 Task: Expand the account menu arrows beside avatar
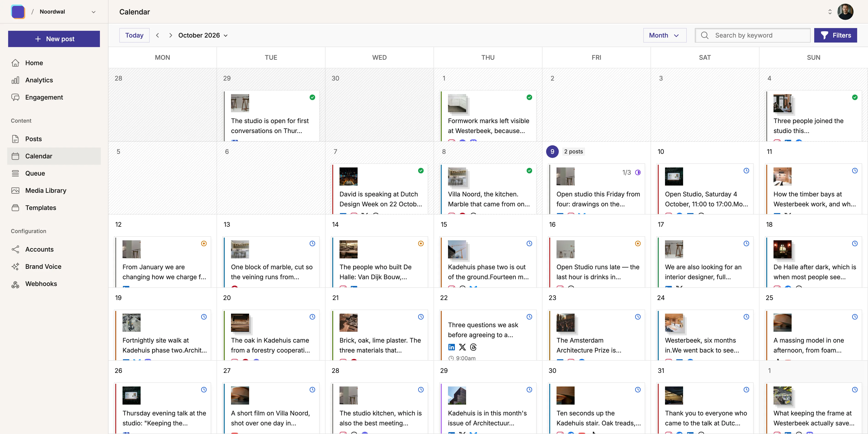[x=830, y=12]
